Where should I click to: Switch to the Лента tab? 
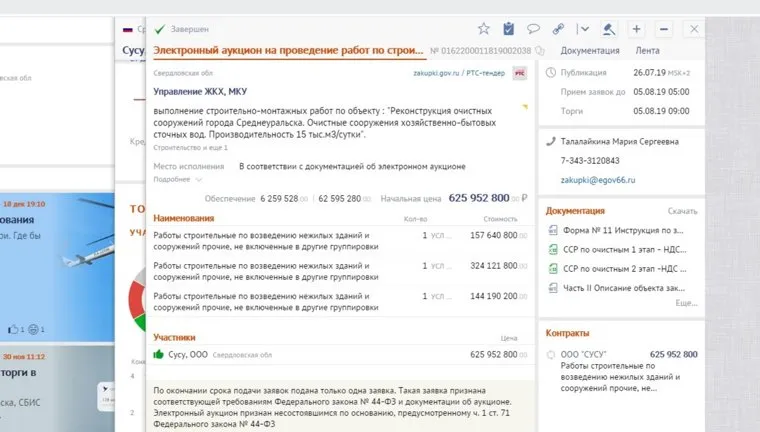pyautogui.click(x=647, y=50)
